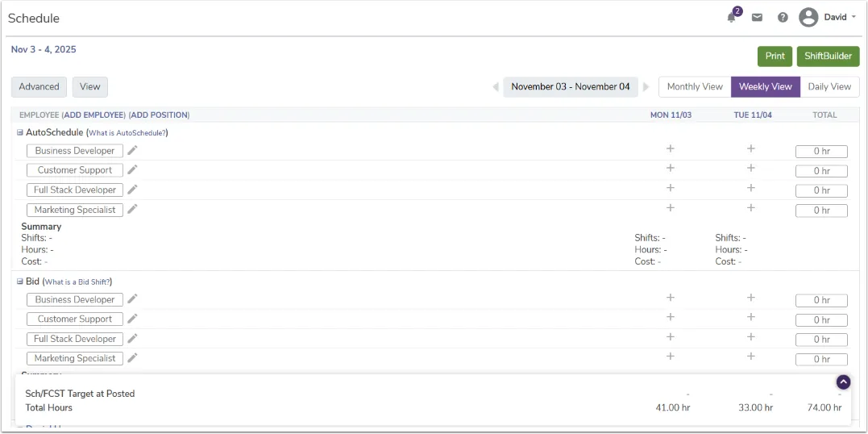Viewport: 868px width, 434px height.
Task: Open the What is a Bid Shift? link
Action: click(77, 282)
